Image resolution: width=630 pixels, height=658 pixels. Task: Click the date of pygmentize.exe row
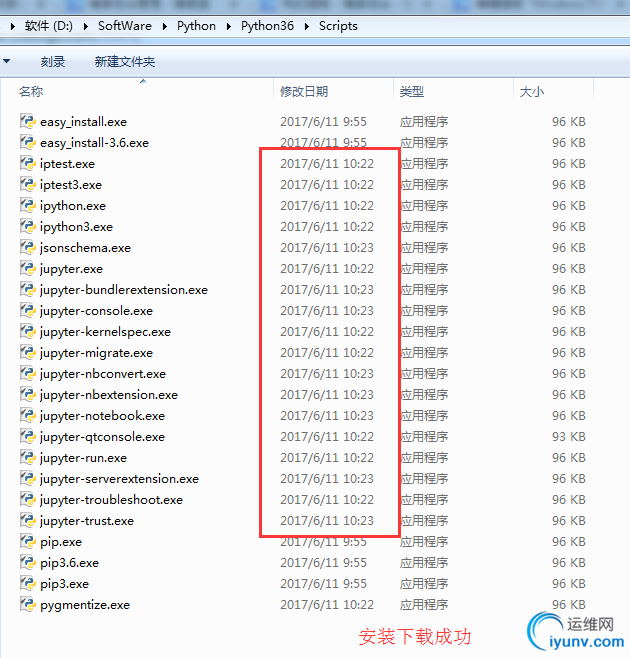point(327,604)
